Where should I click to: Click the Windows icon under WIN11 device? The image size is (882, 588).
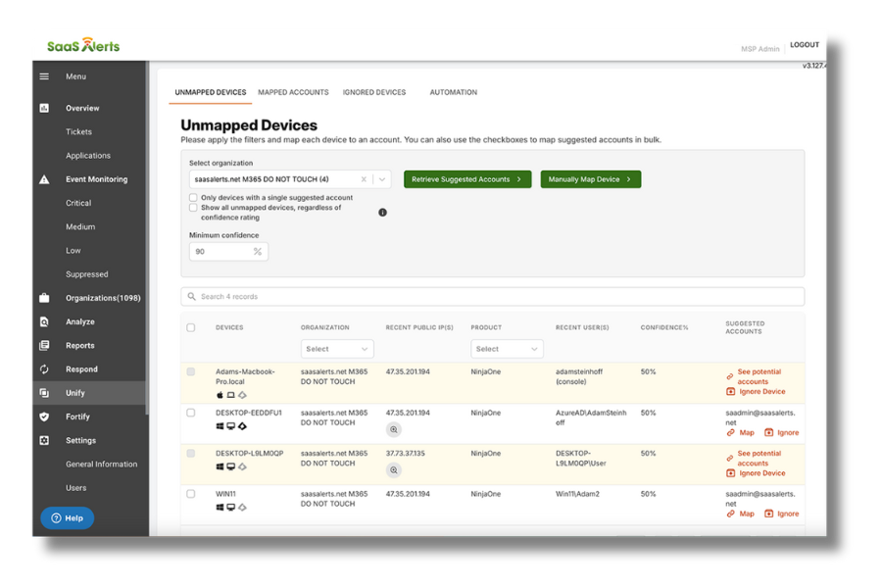(x=220, y=507)
